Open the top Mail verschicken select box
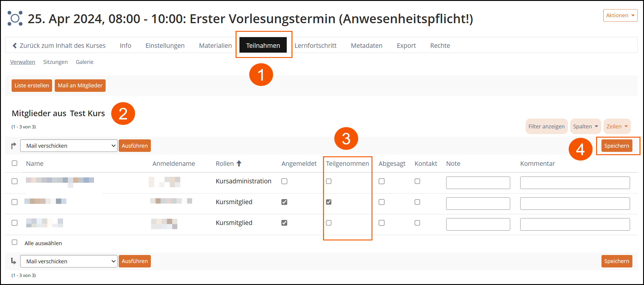 pyautogui.click(x=69, y=146)
